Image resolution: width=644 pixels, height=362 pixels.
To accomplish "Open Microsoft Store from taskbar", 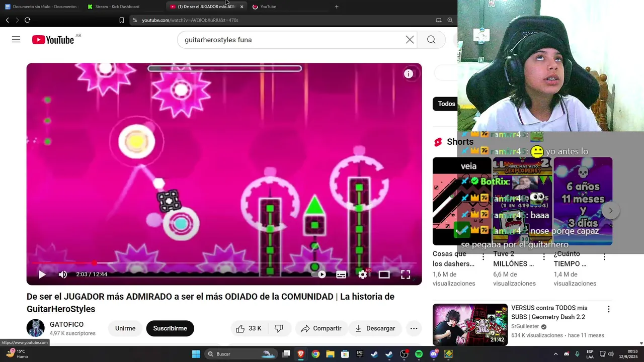I will point(345,354).
